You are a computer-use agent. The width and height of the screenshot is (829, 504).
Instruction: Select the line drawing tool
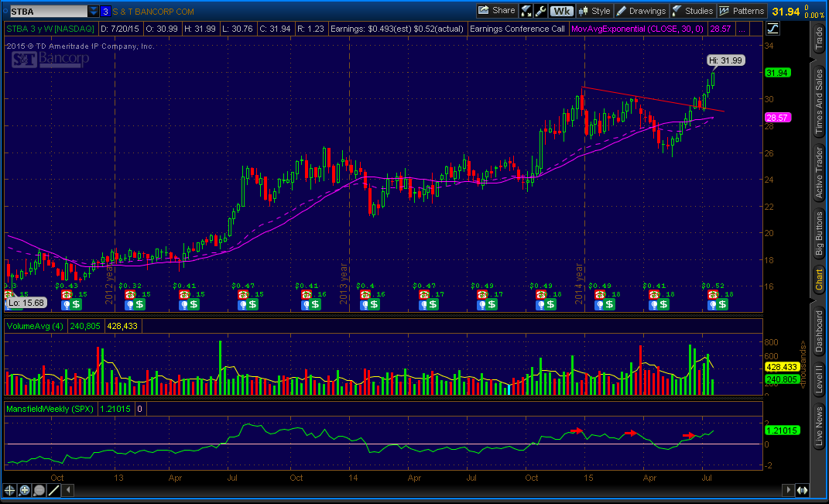point(54,490)
